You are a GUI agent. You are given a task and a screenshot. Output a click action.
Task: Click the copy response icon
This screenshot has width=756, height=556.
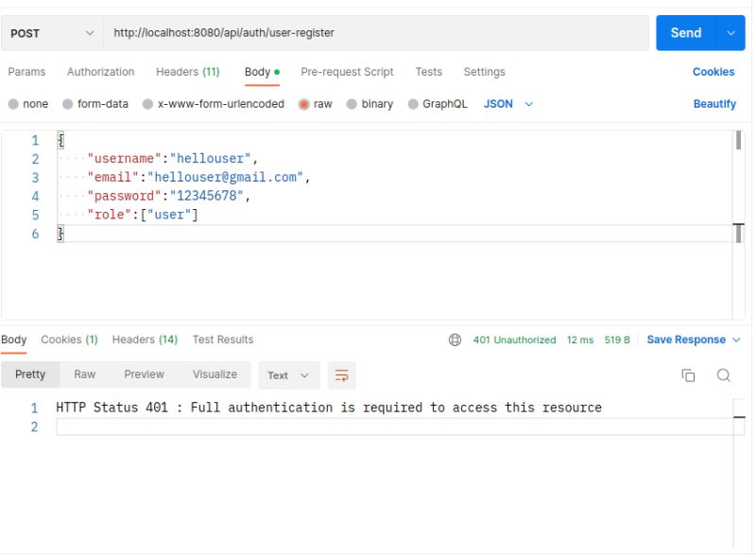689,374
